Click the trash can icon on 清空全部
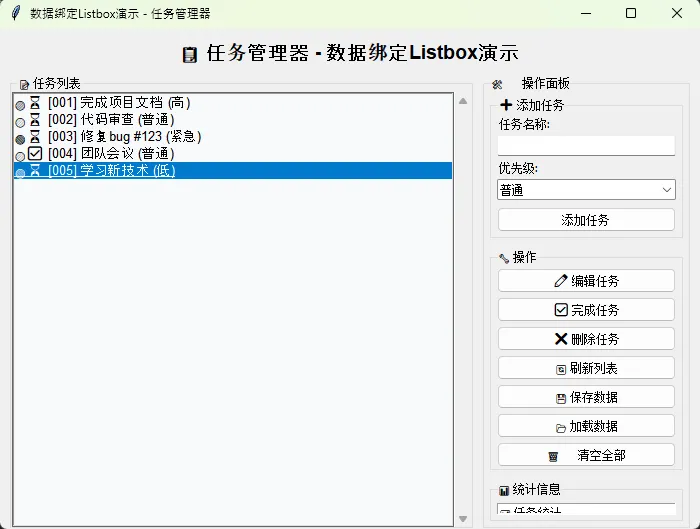Screen dimensions: 700x529 pyautogui.click(x=553, y=456)
